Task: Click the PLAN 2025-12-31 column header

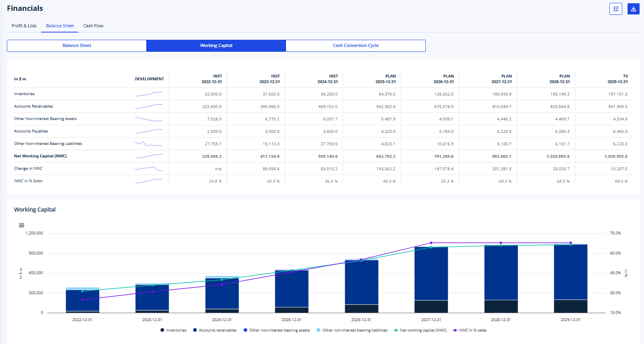Action: (x=386, y=79)
